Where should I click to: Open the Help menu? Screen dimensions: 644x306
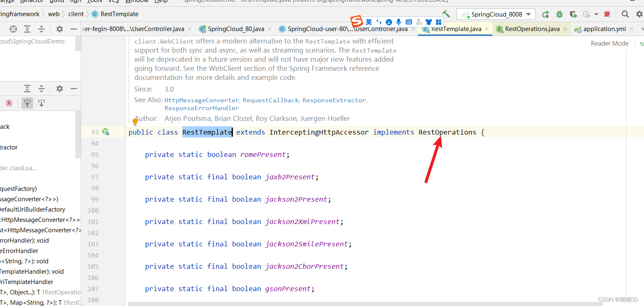point(161,1)
